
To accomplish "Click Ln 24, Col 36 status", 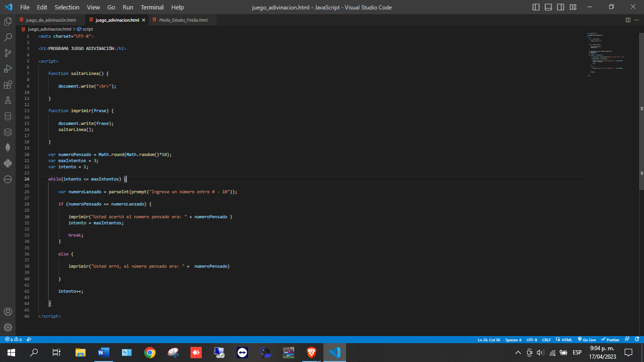I will tap(489, 339).
